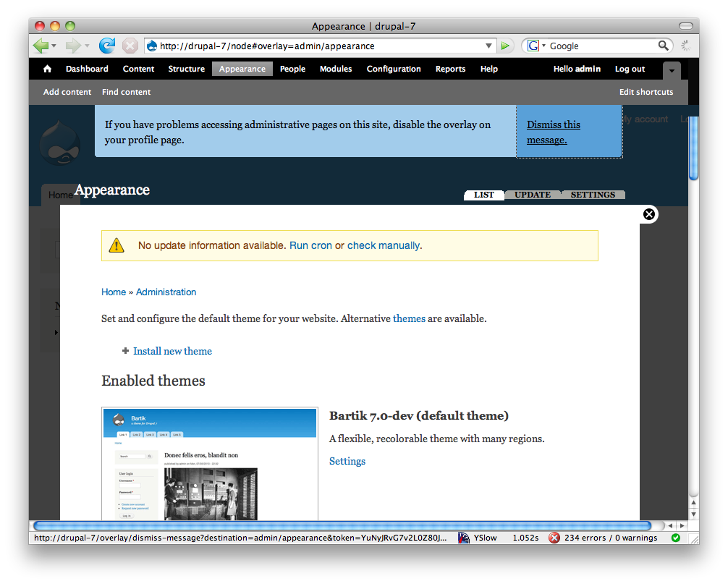The width and height of the screenshot is (728, 584).
Task: Click the plus icon beside Install new theme
Action: point(125,351)
